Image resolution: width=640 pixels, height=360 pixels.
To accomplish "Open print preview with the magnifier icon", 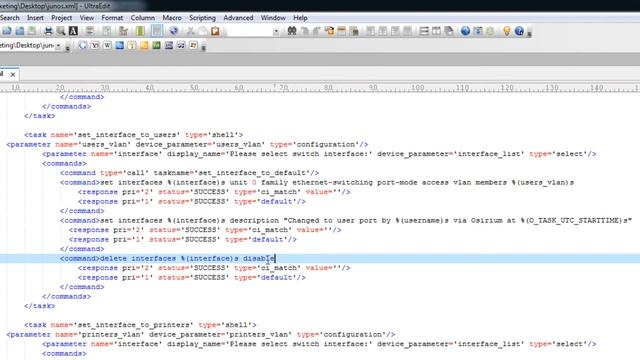I will tap(61, 31).
